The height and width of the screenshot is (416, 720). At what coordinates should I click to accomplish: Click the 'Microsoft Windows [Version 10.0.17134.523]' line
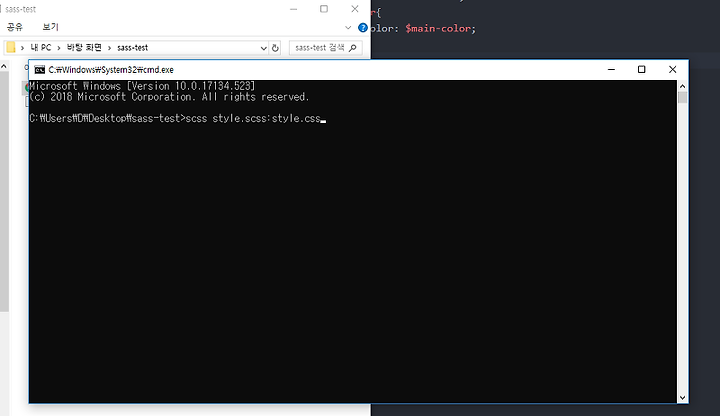coord(142,86)
